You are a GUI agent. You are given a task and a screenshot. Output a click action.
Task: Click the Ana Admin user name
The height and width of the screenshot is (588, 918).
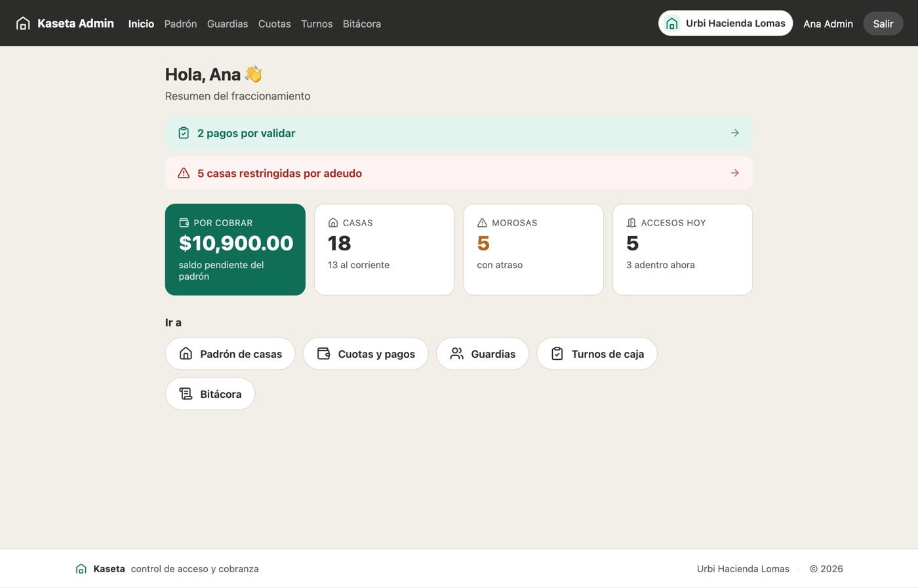point(828,24)
